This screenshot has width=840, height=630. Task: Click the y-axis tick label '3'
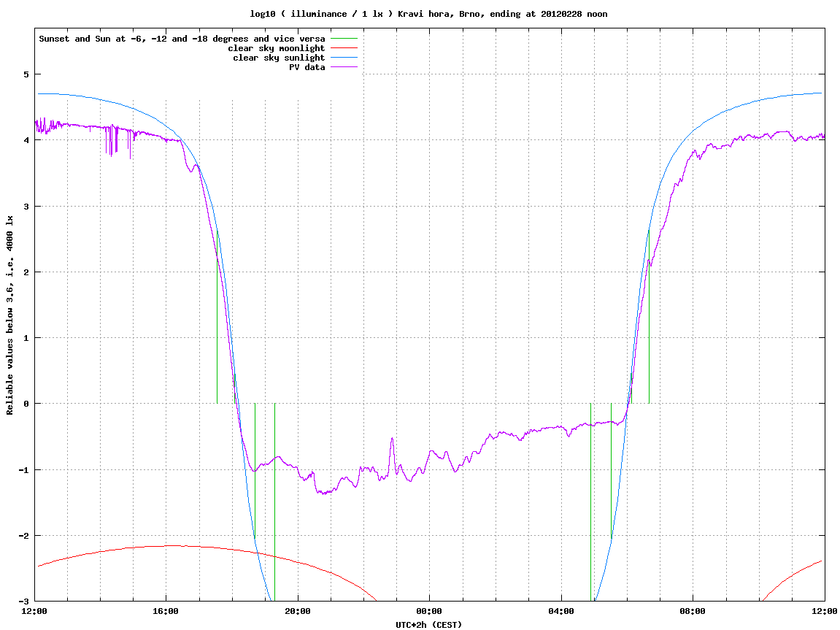click(26, 207)
